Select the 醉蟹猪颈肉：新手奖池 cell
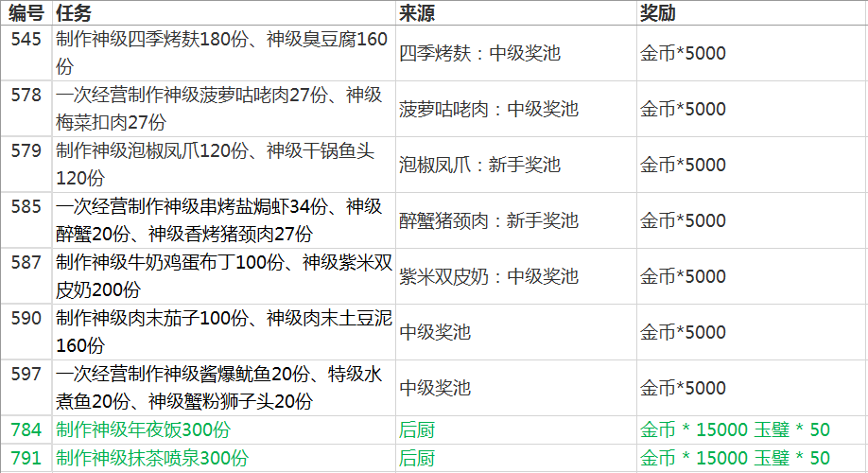The image size is (868, 473). click(516, 220)
